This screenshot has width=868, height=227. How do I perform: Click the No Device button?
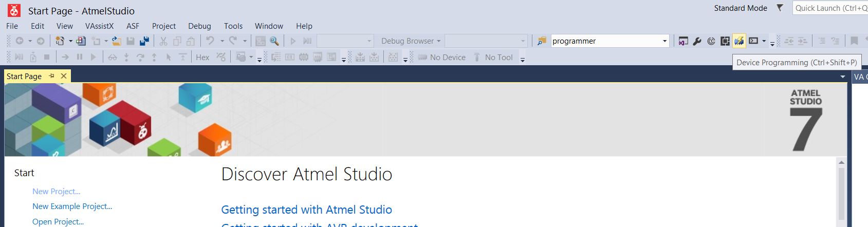pyautogui.click(x=442, y=57)
